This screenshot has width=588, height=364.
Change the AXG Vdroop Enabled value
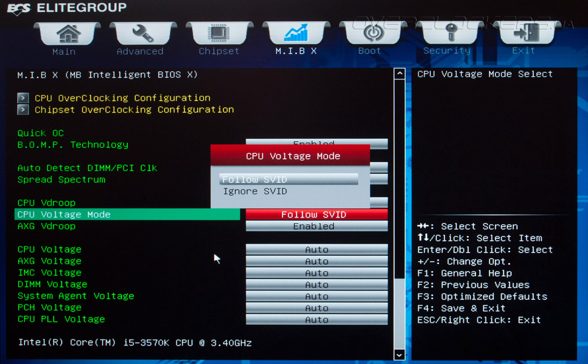[316, 226]
